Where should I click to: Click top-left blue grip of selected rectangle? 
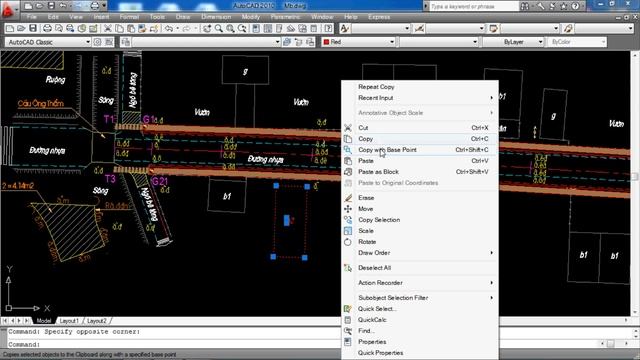click(x=276, y=186)
